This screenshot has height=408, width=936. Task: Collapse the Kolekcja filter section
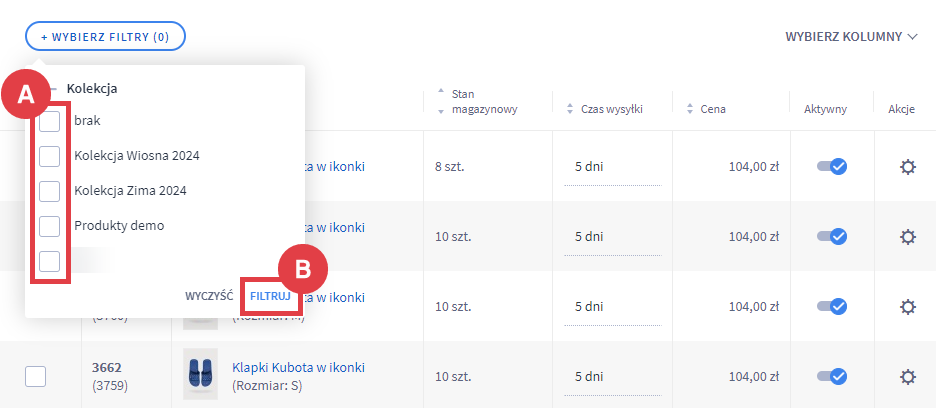click(53, 89)
